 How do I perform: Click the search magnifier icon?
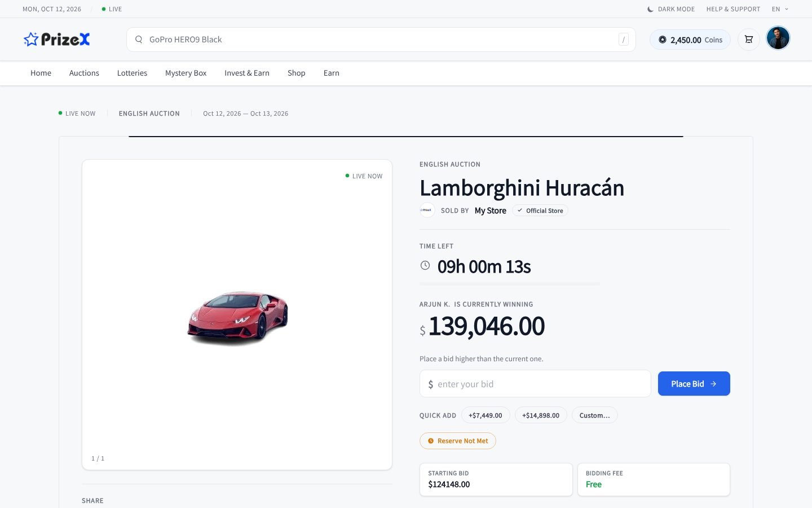click(x=139, y=40)
